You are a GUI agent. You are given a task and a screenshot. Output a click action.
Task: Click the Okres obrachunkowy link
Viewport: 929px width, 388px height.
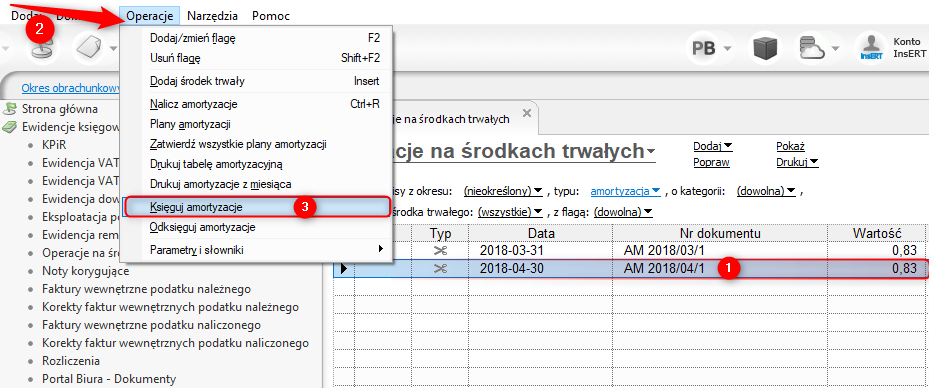tap(71, 89)
